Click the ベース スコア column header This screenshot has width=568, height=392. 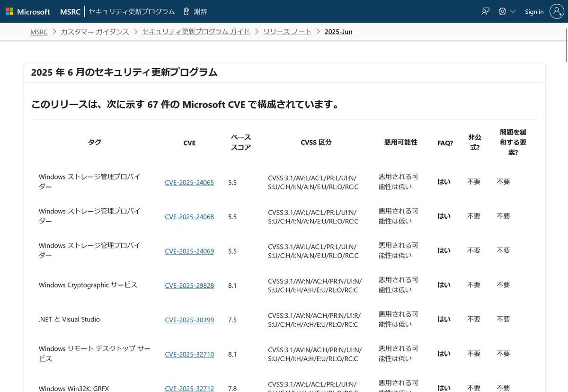coord(241,142)
